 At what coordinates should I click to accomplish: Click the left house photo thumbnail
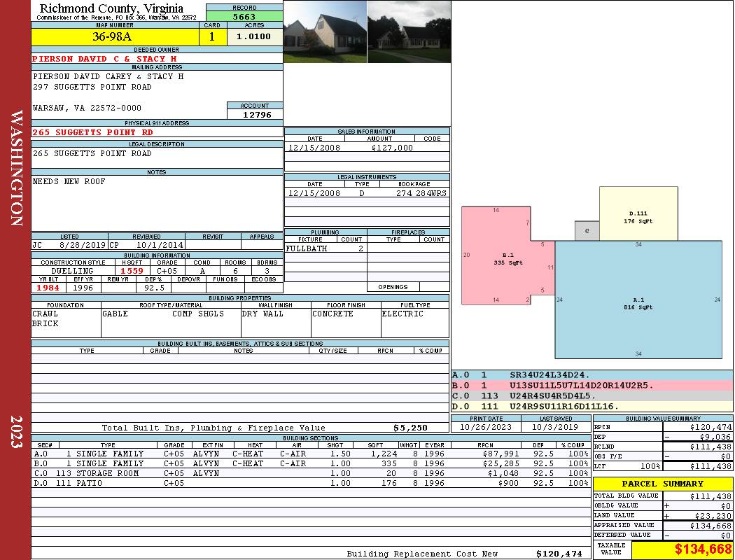pyautogui.click(x=325, y=31)
